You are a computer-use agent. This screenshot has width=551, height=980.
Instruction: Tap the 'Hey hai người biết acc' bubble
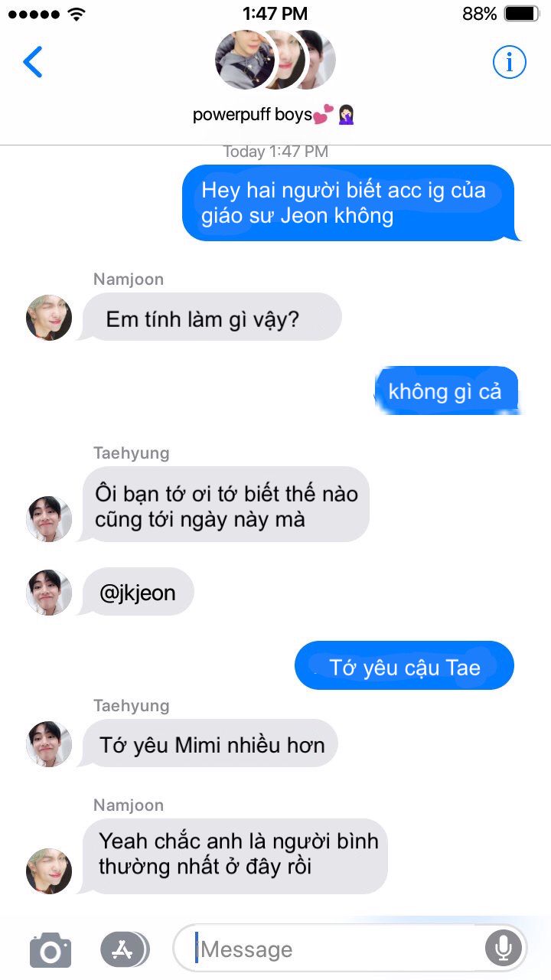[348, 203]
